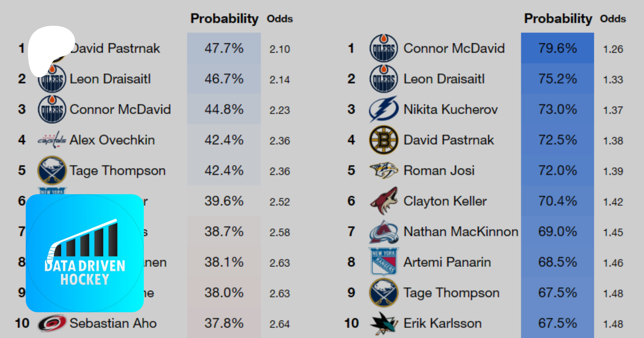The image size is (644, 338).
Task: Select the Hurricanes logo beside Sebastian Aho
Action: 52,323
